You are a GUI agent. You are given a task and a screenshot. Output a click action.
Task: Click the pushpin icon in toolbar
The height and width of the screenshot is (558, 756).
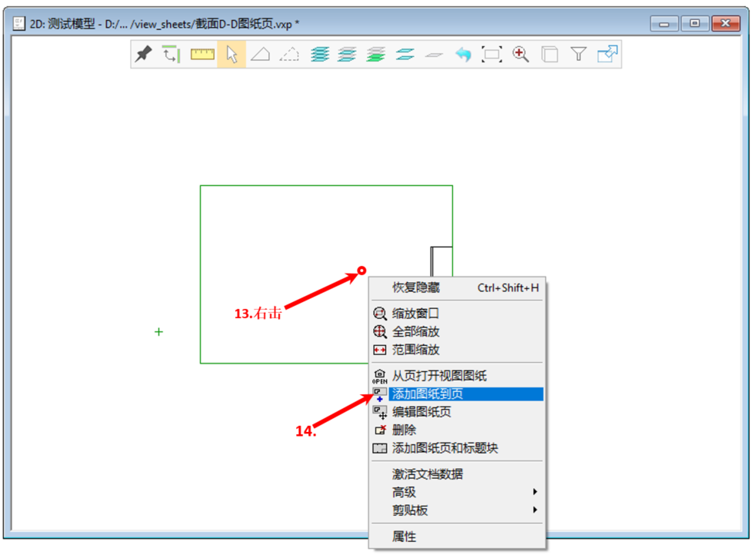coord(144,54)
